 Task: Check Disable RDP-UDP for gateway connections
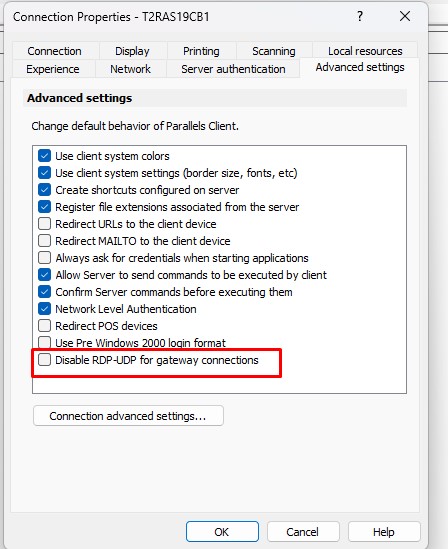[x=44, y=360]
